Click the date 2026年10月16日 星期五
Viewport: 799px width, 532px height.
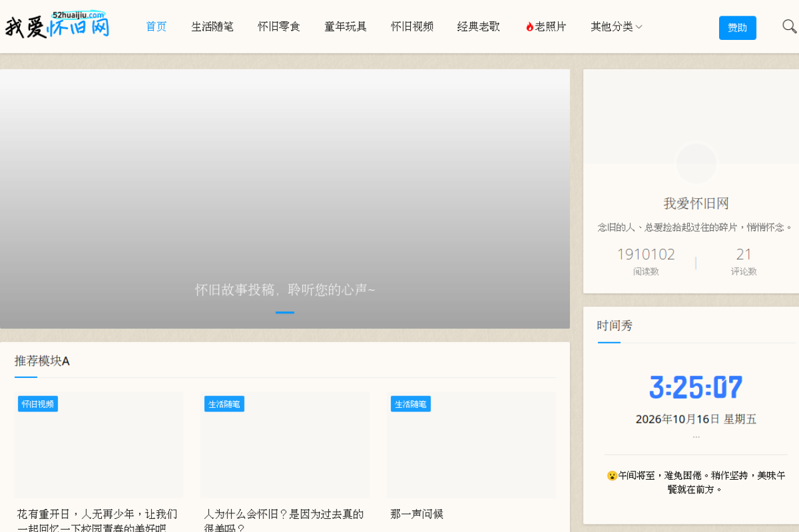[696, 419]
